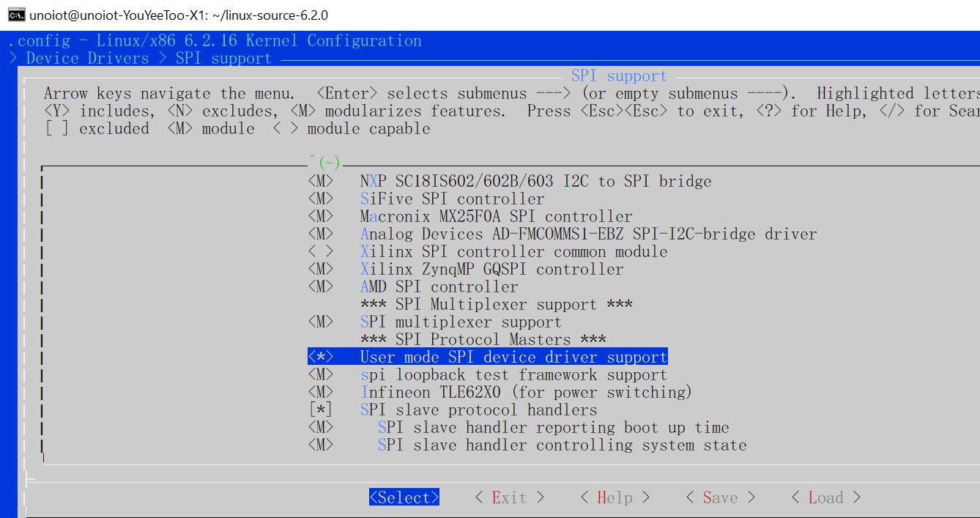This screenshot has height=518, width=980.
Task: Toggle the SiFive SPI controller <M> marker
Action: point(321,199)
